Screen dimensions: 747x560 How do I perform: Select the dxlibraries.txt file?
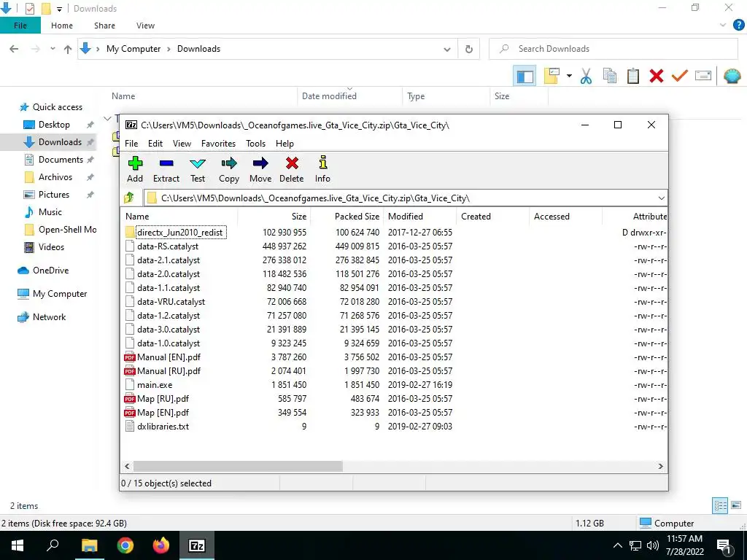point(163,426)
